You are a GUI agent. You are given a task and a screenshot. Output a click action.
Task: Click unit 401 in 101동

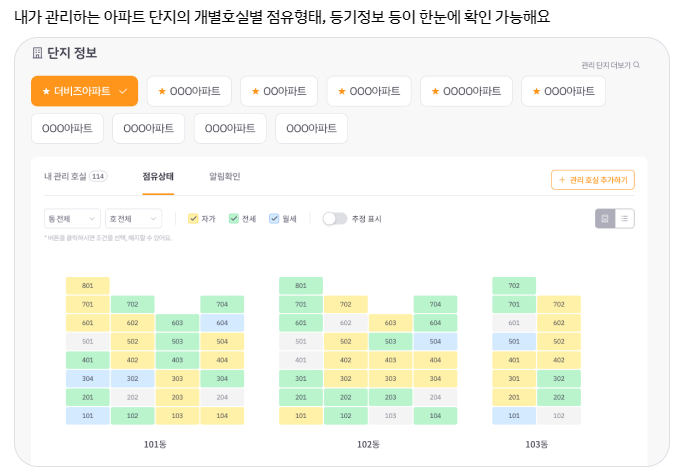pyautogui.click(x=88, y=360)
